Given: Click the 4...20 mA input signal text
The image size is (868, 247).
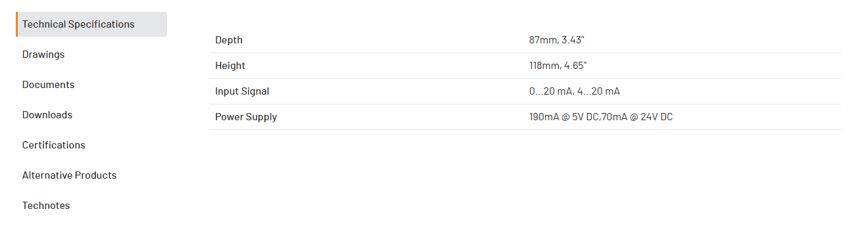Looking at the screenshot, I should coord(599,91).
